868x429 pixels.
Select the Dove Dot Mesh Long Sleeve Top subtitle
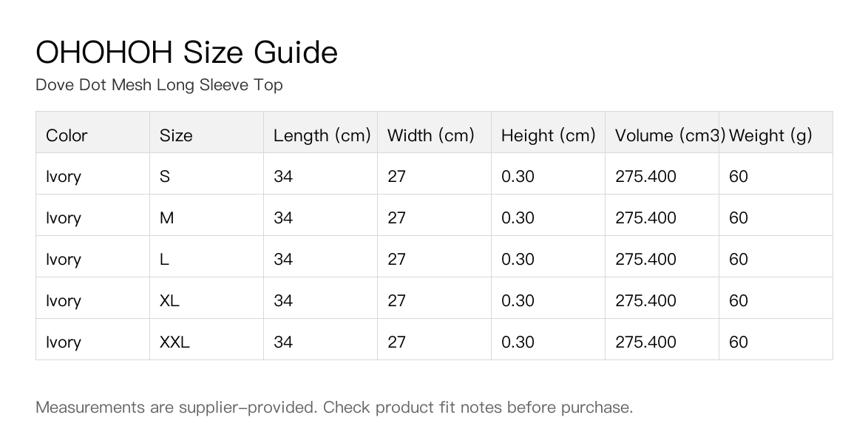(x=159, y=85)
